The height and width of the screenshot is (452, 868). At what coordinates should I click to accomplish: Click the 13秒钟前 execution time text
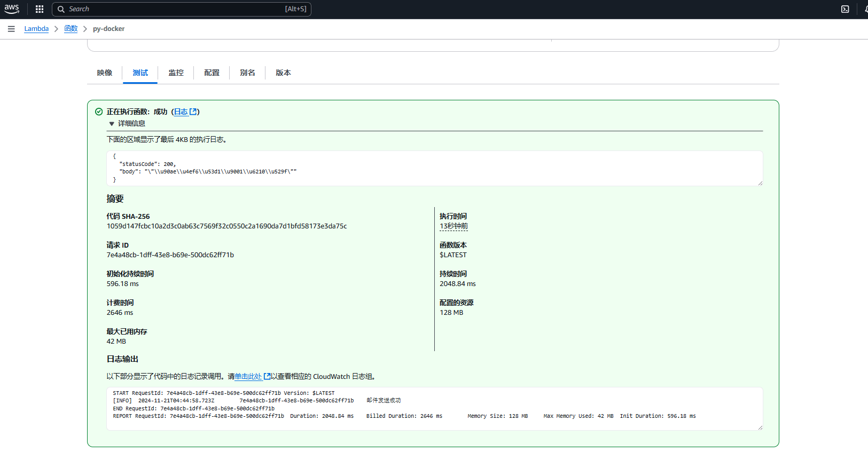point(453,226)
